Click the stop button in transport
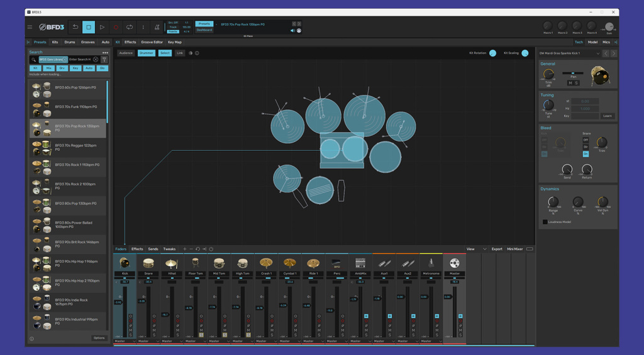644x355 pixels. [x=88, y=27]
